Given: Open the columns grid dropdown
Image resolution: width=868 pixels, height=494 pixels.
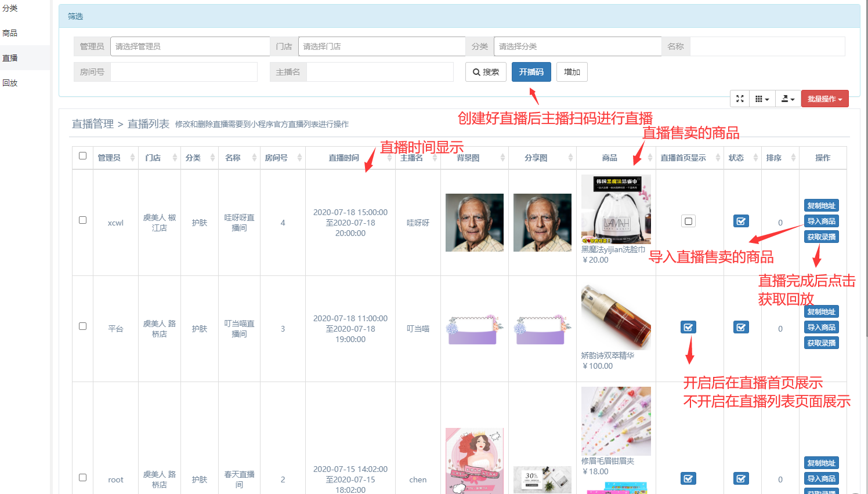Looking at the screenshot, I should pyautogui.click(x=762, y=99).
